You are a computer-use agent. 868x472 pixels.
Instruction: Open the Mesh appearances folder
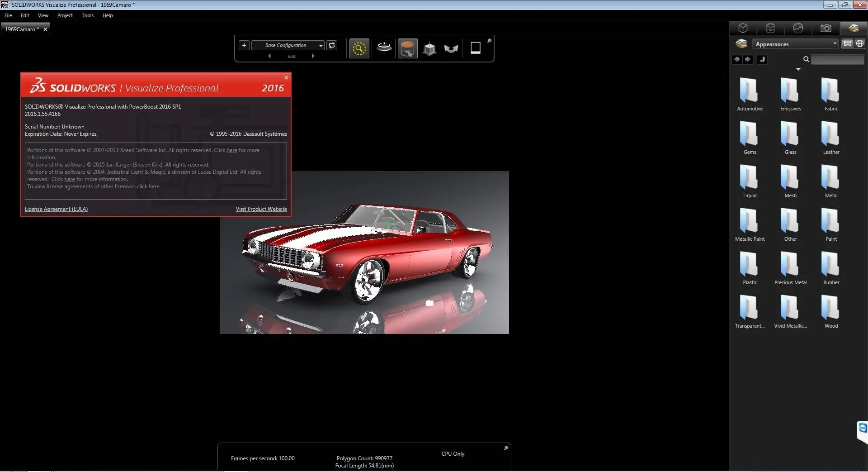pos(790,181)
